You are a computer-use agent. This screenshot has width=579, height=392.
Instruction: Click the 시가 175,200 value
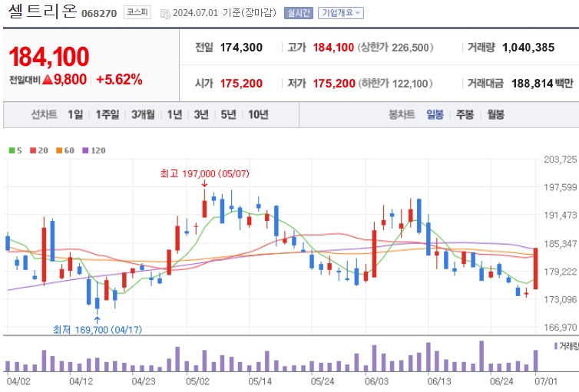(241, 84)
